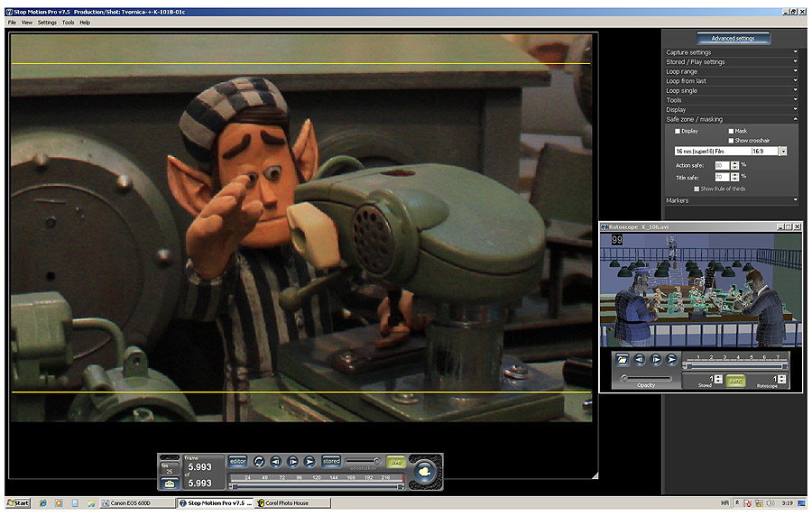Collapse the Safe zone / masking section

[x=731, y=119]
